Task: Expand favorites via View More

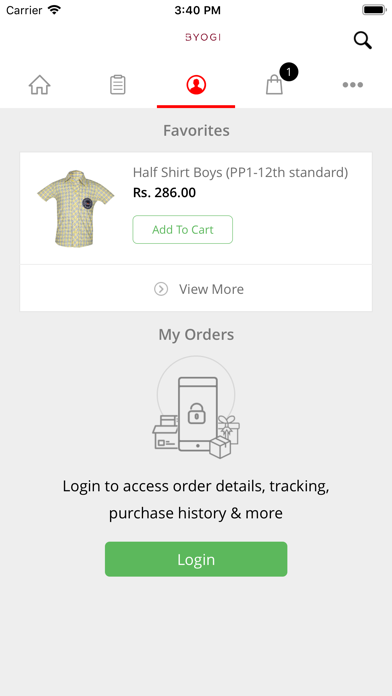Action: click(x=196, y=289)
